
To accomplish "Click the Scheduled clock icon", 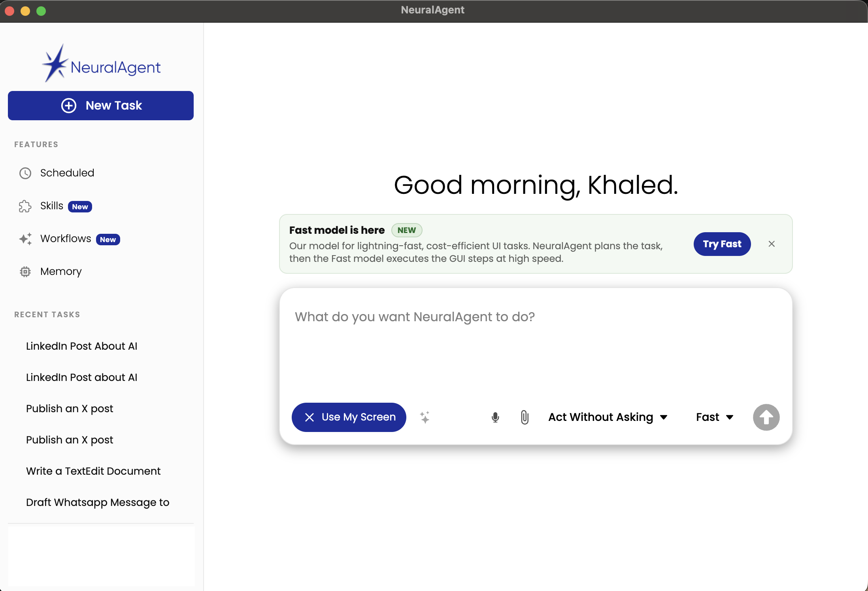I will click(25, 173).
